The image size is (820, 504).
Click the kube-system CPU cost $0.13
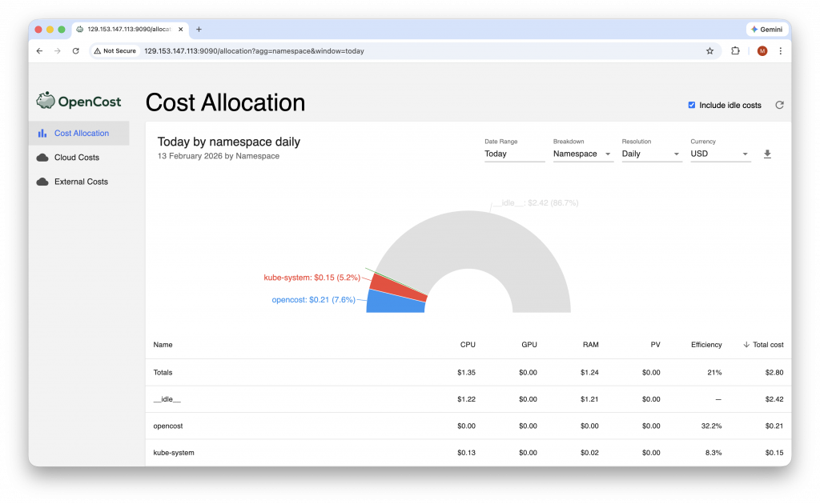(x=466, y=453)
